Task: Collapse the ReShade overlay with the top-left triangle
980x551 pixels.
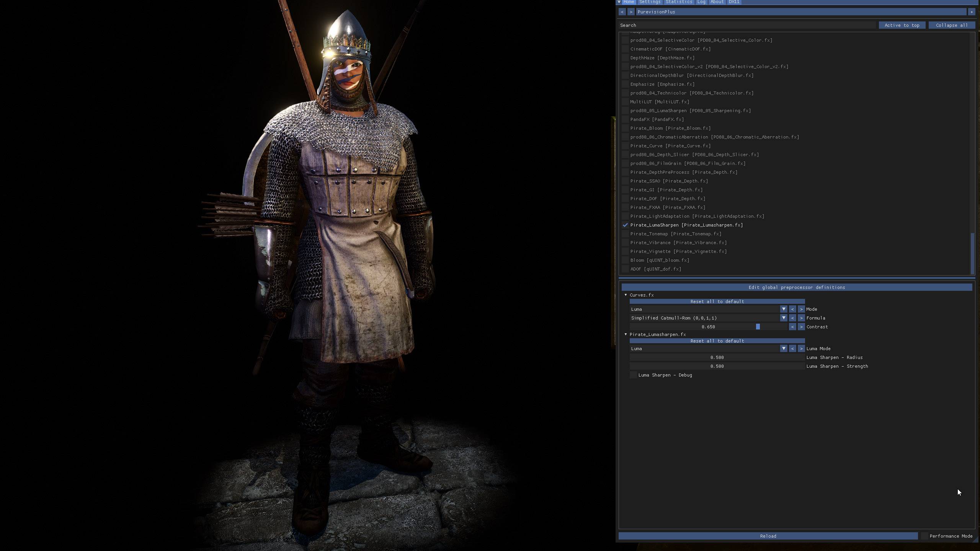Action: [x=619, y=2]
